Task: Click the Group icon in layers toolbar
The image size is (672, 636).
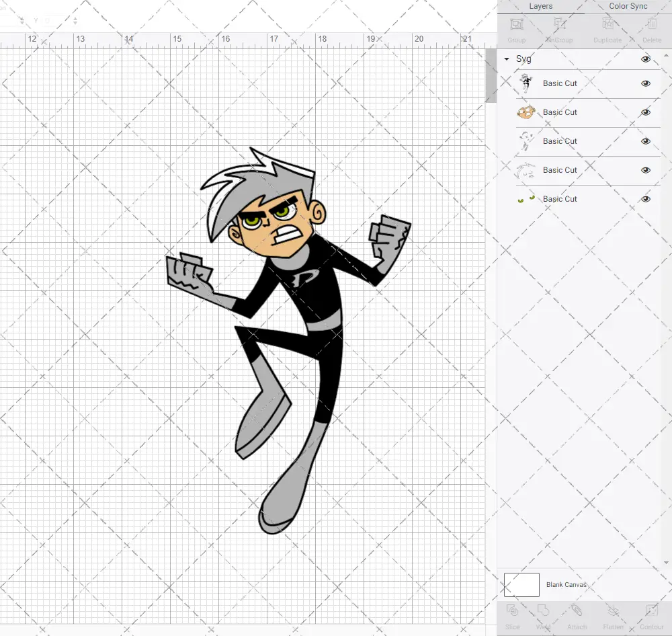Action: (516, 24)
